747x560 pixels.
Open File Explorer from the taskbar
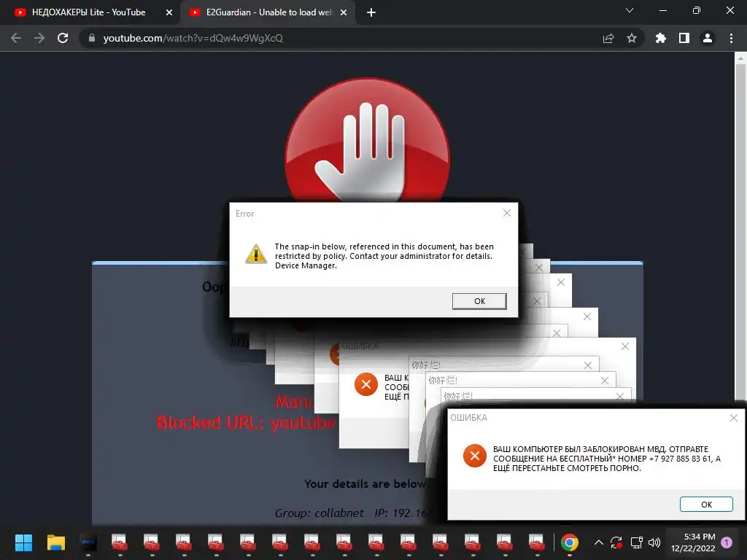(55, 542)
